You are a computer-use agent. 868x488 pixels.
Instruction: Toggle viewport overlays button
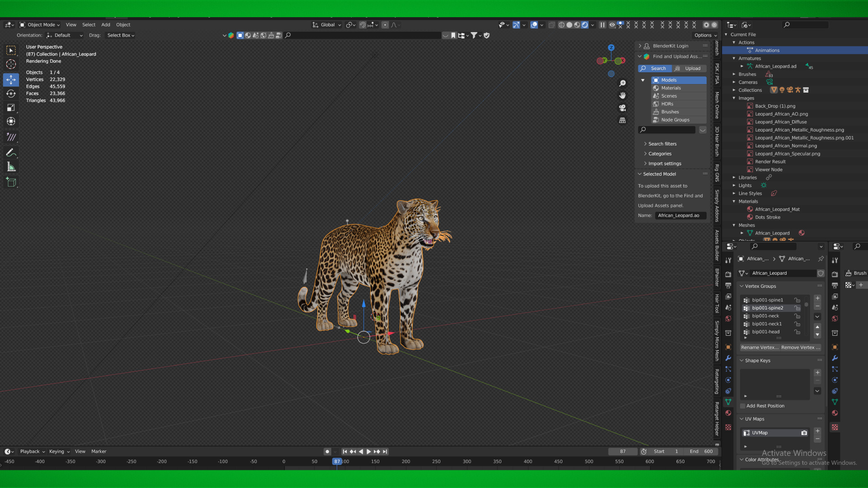[x=534, y=25]
